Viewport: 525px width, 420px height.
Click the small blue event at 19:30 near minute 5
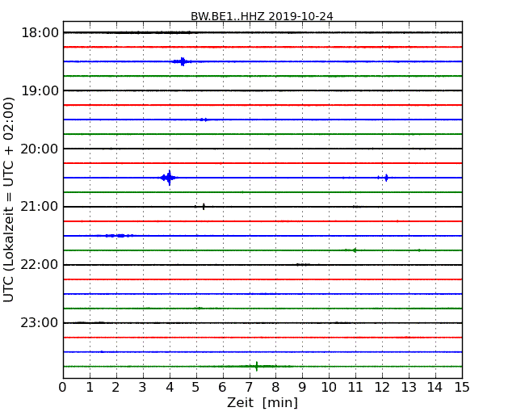(204, 120)
